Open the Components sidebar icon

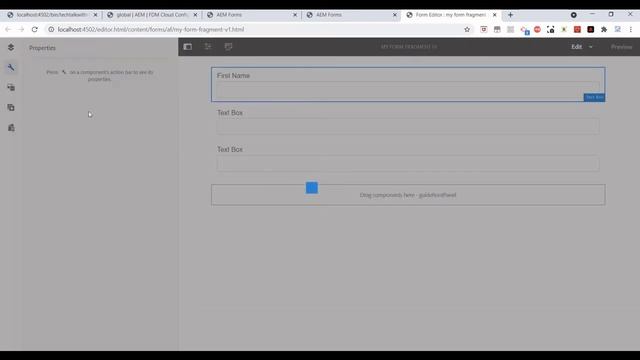[11, 107]
